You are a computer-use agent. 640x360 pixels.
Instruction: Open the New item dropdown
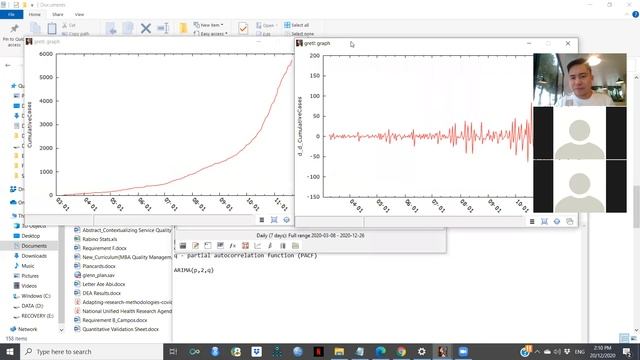pos(209,25)
